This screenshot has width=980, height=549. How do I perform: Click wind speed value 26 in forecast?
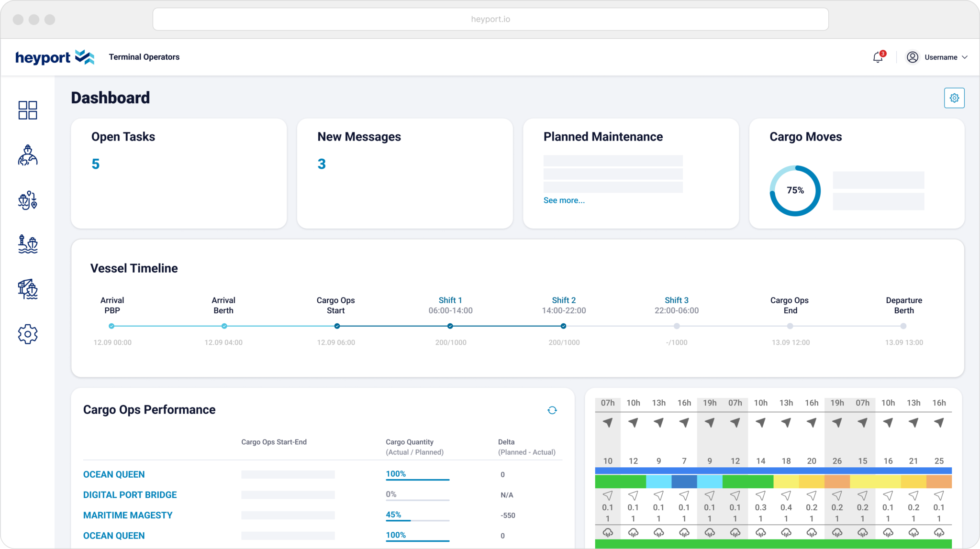click(x=837, y=461)
